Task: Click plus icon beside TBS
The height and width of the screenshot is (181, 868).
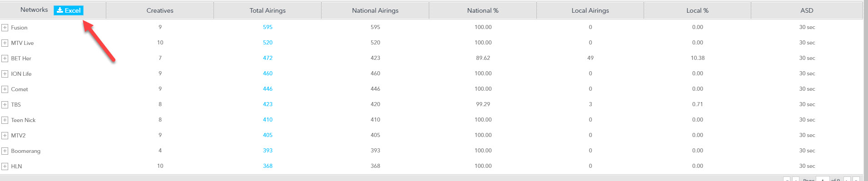Action: [x=5, y=105]
